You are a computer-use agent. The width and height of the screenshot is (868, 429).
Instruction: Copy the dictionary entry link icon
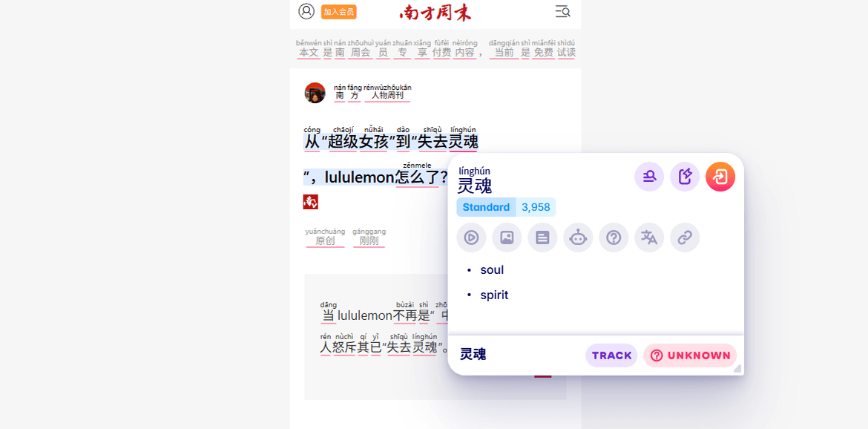point(684,238)
